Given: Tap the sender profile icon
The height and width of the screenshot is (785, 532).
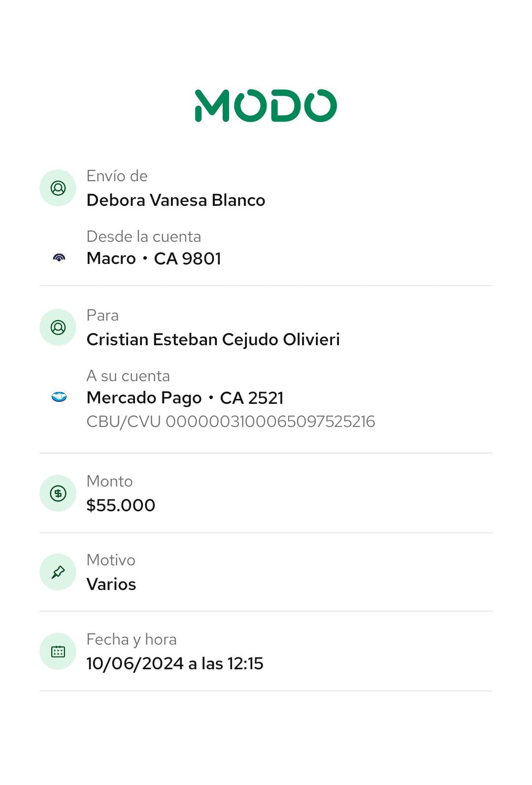Looking at the screenshot, I should click(58, 188).
